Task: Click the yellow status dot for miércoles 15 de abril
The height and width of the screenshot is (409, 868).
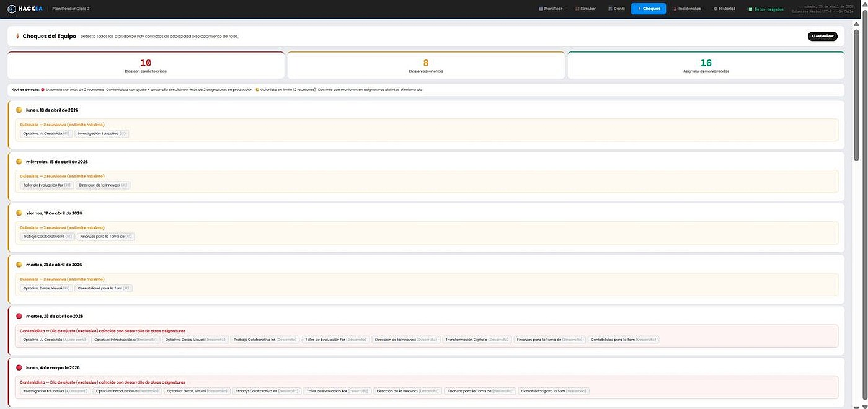Action: 19,161
